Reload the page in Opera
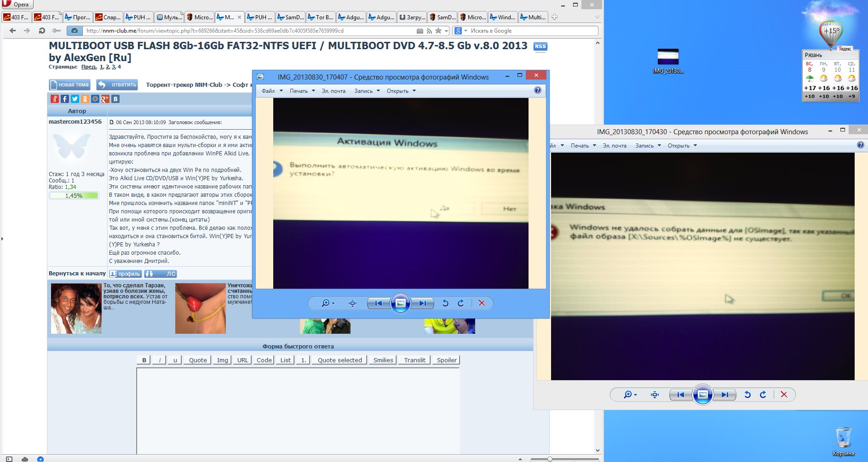 coord(42,31)
